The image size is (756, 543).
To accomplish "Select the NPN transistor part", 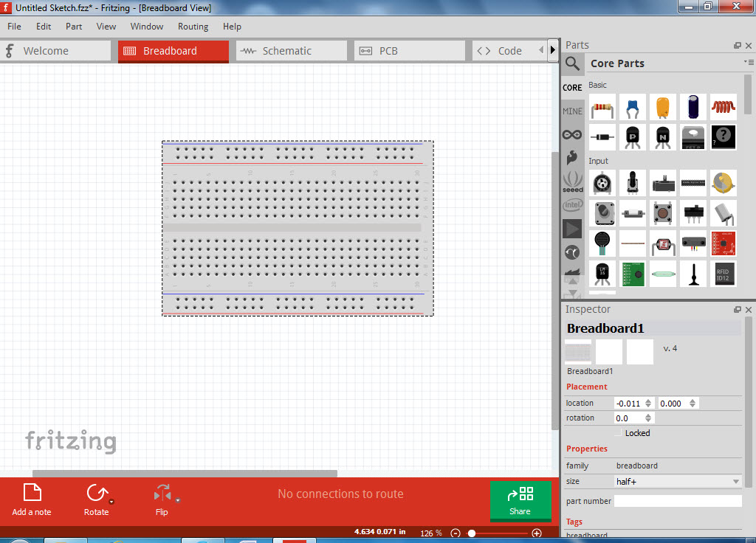I will [x=663, y=137].
